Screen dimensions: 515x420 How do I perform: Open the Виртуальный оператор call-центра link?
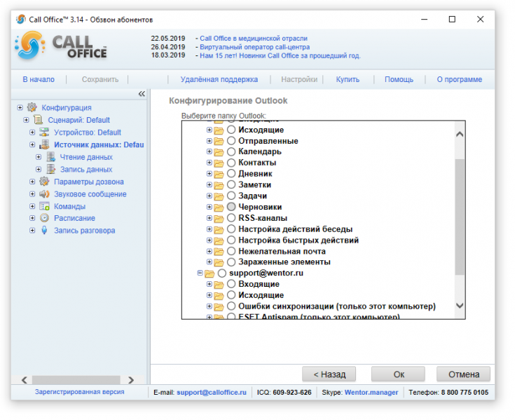click(x=254, y=47)
